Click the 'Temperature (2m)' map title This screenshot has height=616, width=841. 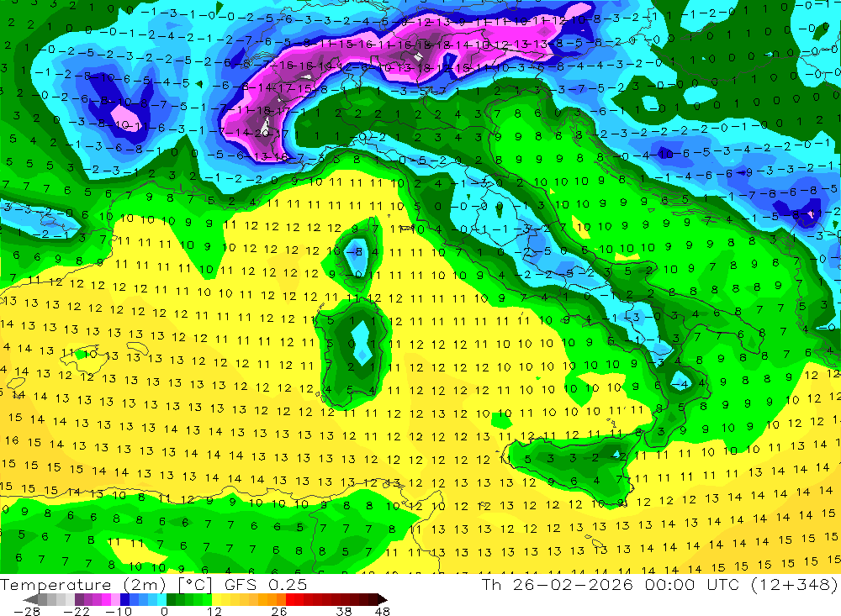click(82, 585)
